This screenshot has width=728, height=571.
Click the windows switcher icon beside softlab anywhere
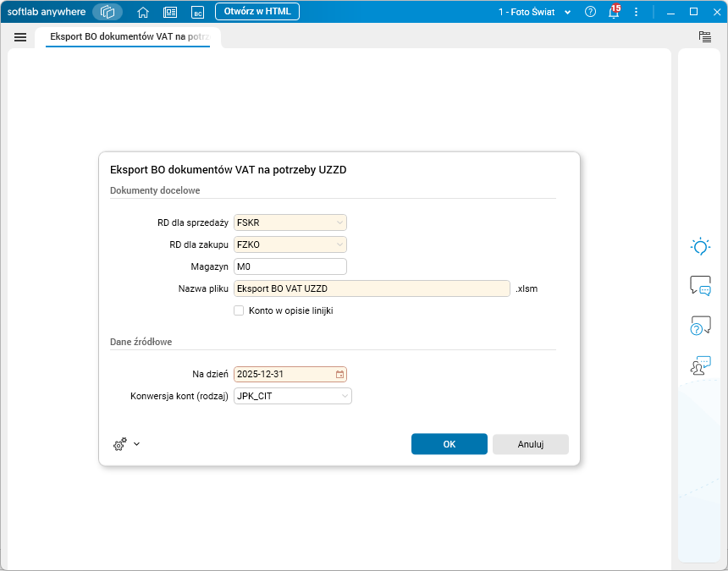pyautogui.click(x=108, y=12)
